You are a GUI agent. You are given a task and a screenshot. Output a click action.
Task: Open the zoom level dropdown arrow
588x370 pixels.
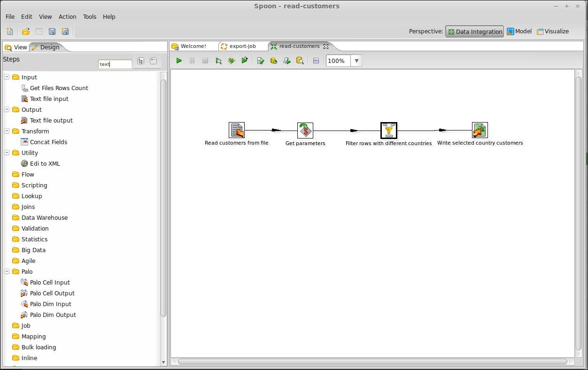pos(356,61)
